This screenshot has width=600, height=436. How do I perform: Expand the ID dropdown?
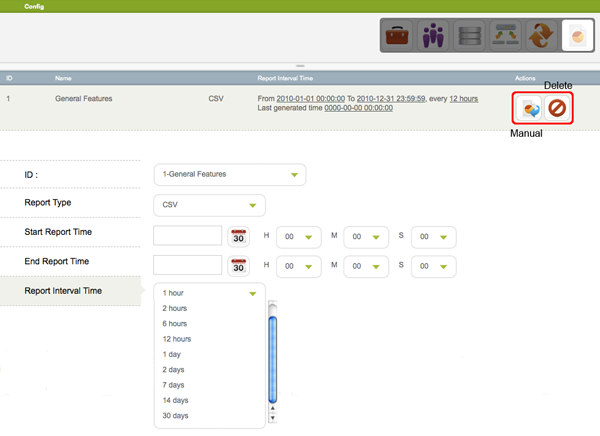(x=229, y=174)
